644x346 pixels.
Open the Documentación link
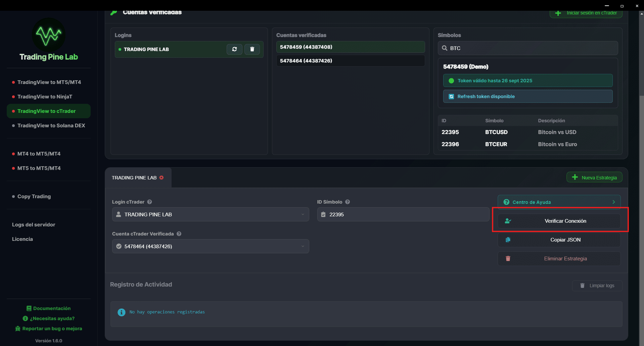(48, 308)
